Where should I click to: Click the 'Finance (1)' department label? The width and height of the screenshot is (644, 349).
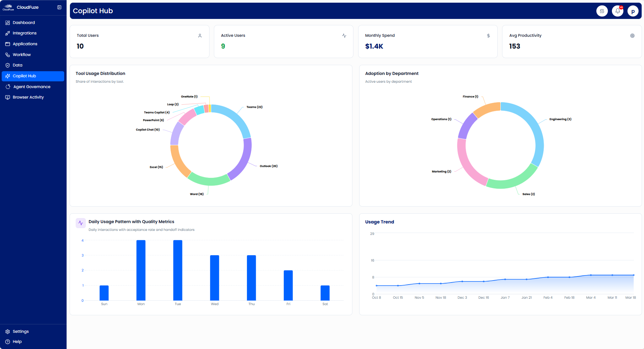click(x=470, y=97)
